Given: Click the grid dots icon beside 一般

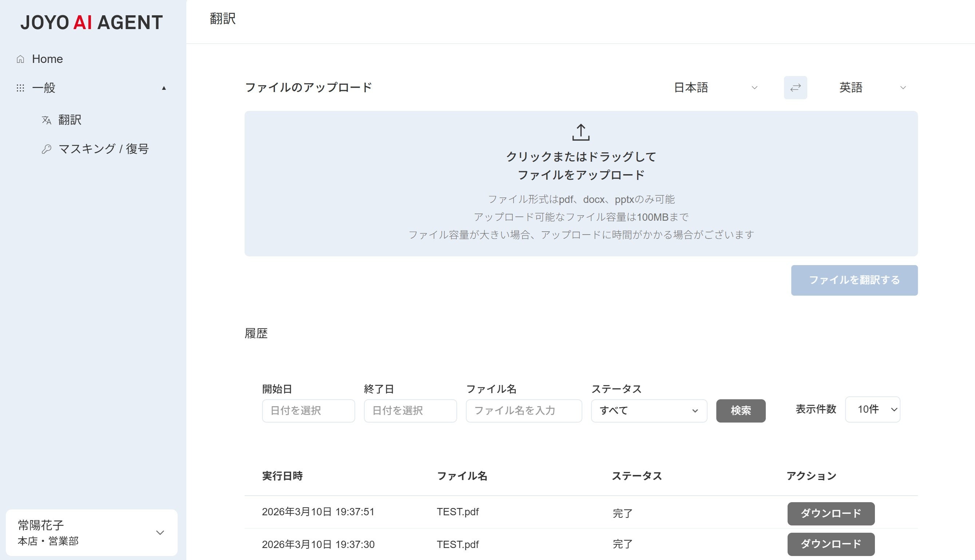Looking at the screenshot, I should point(20,88).
